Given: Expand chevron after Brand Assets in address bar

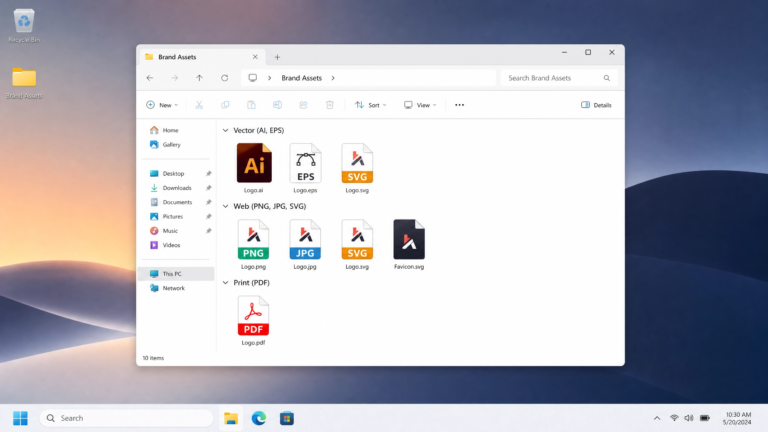Looking at the screenshot, I should (x=333, y=78).
